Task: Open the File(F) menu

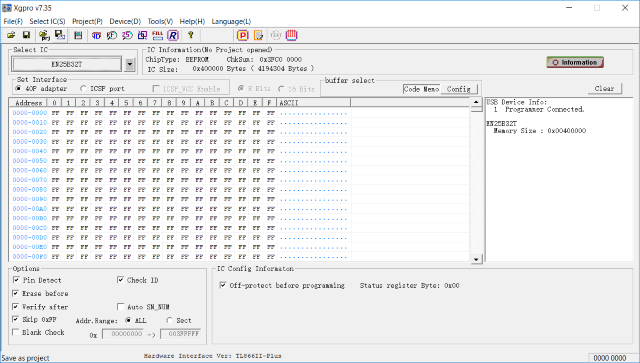Action: 13,21
